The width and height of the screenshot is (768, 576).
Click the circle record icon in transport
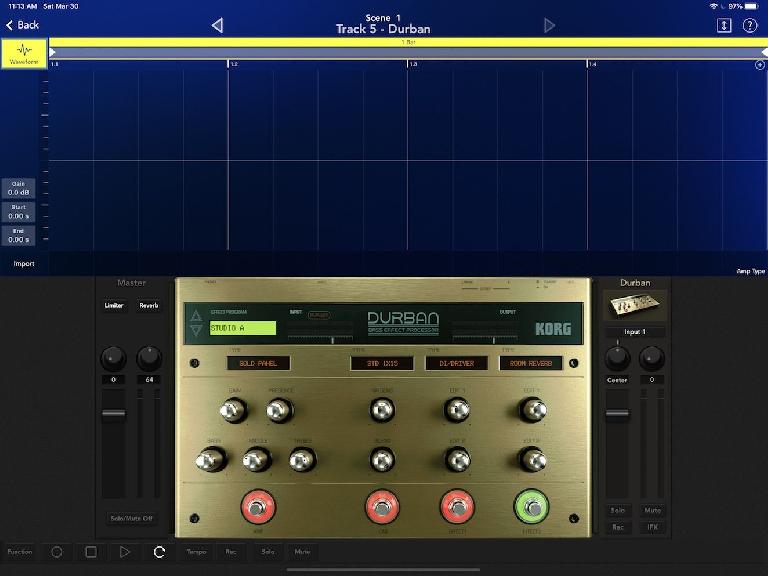click(57, 552)
